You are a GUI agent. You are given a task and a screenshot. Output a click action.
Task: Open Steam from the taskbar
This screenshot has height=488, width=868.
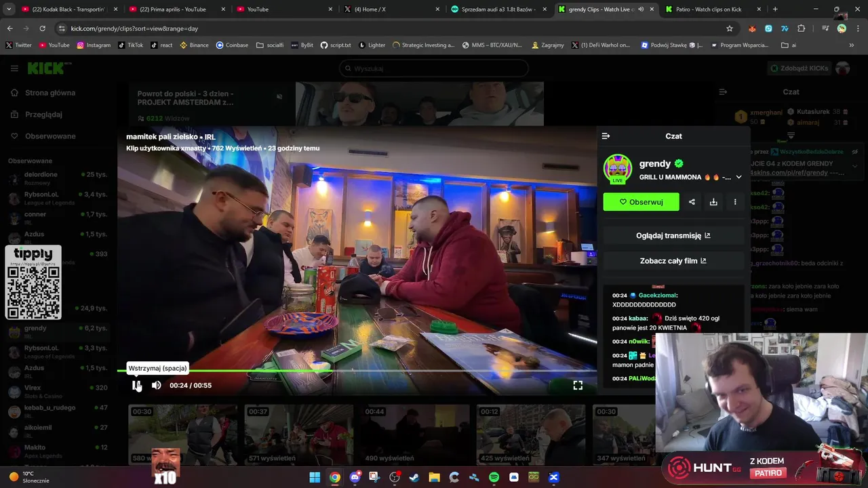click(x=414, y=477)
